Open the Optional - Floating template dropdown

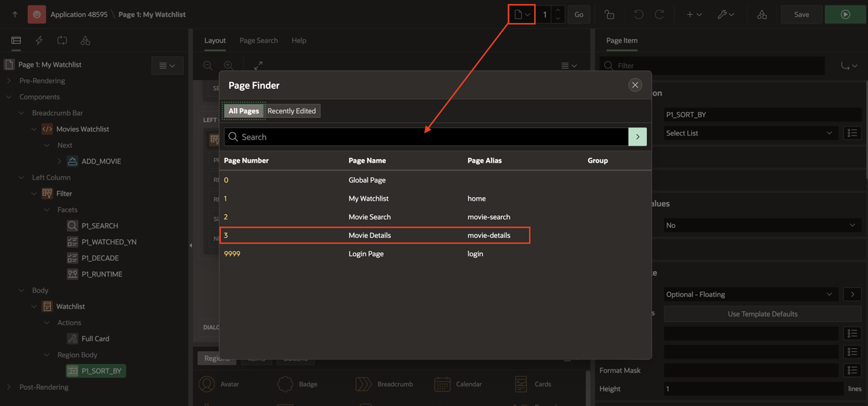click(749, 295)
